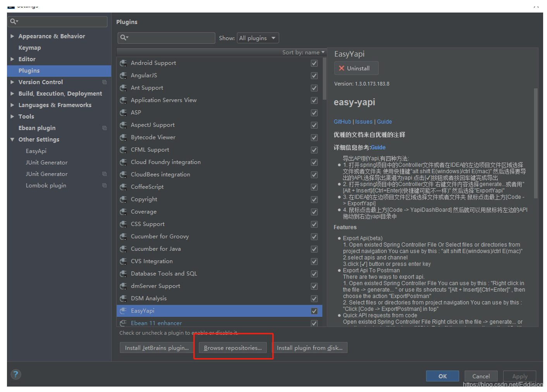The width and height of the screenshot is (547, 392).
Task: Expand Appearance & Behavior settings
Action: [x=12, y=36]
